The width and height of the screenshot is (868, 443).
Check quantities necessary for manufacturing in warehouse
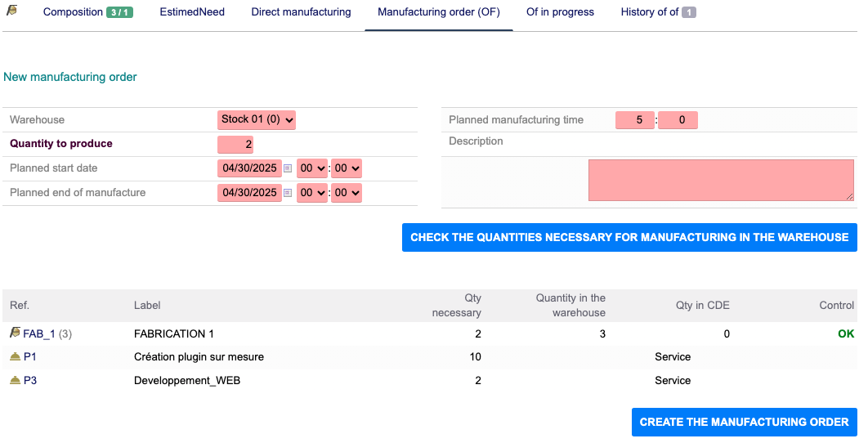coord(629,237)
